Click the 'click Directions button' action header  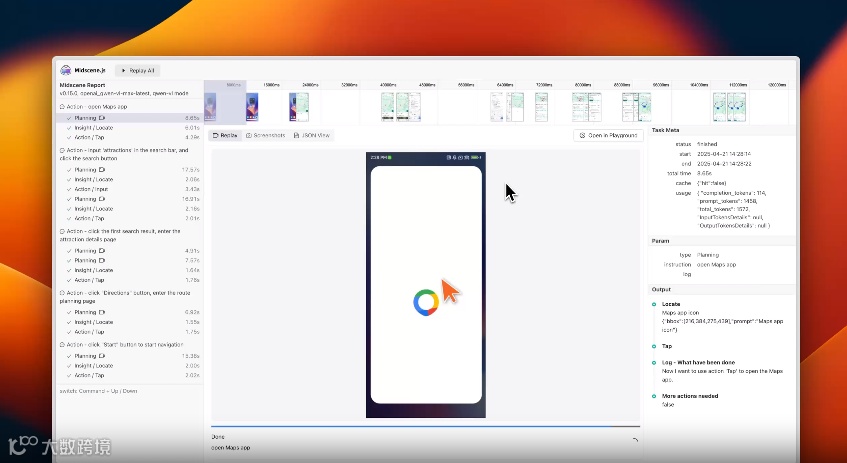tap(125, 297)
